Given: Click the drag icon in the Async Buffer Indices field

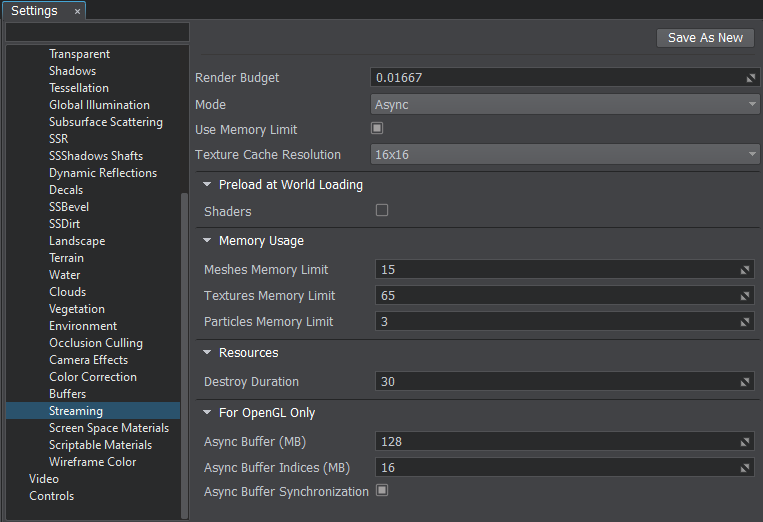Looking at the screenshot, I should [x=745, y=468].
